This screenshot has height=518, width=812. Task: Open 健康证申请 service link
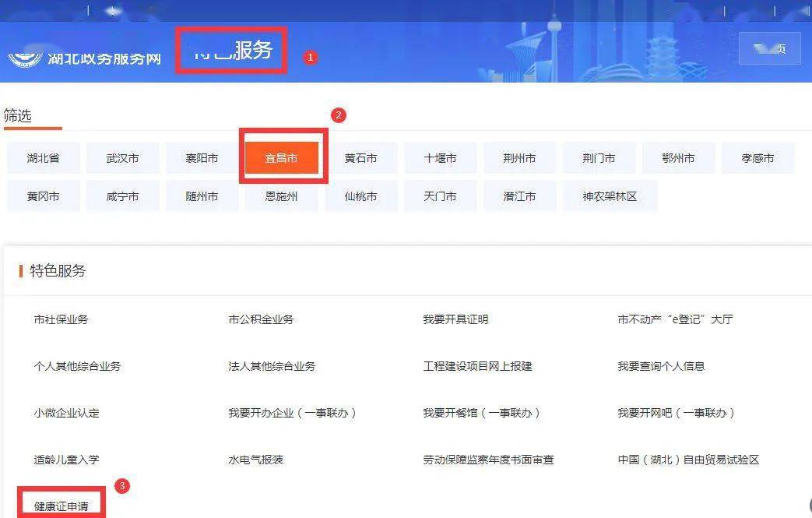point(61,506)
